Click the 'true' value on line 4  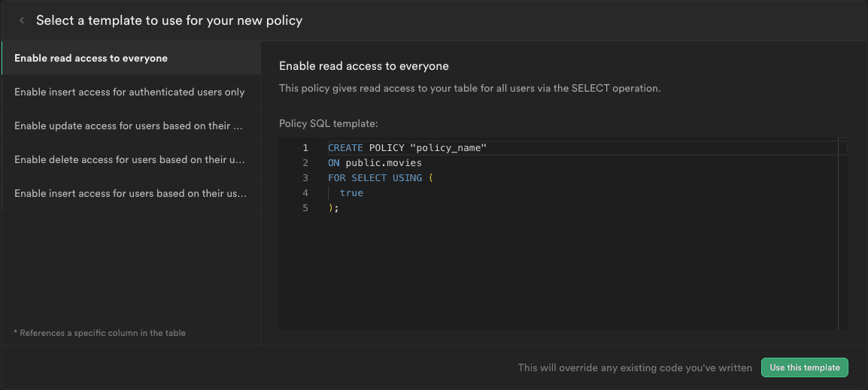[351, 193]
